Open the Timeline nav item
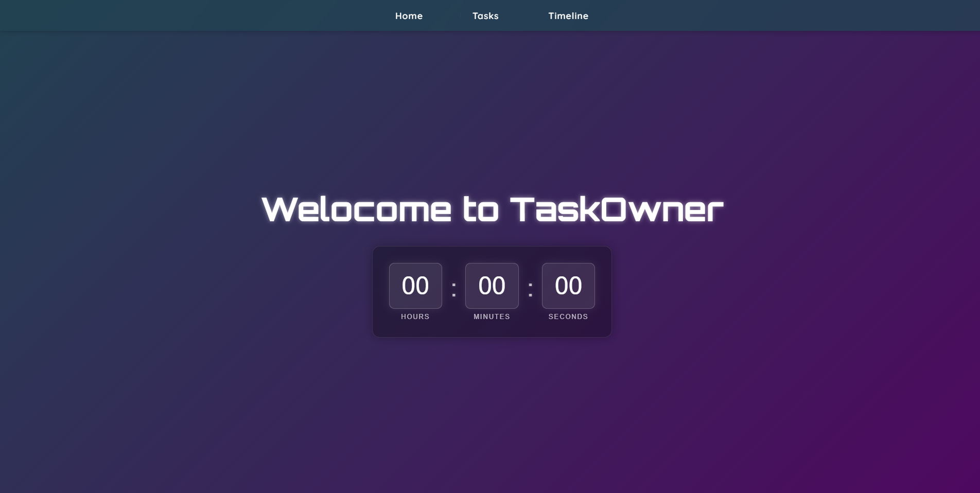 [568, 16]
